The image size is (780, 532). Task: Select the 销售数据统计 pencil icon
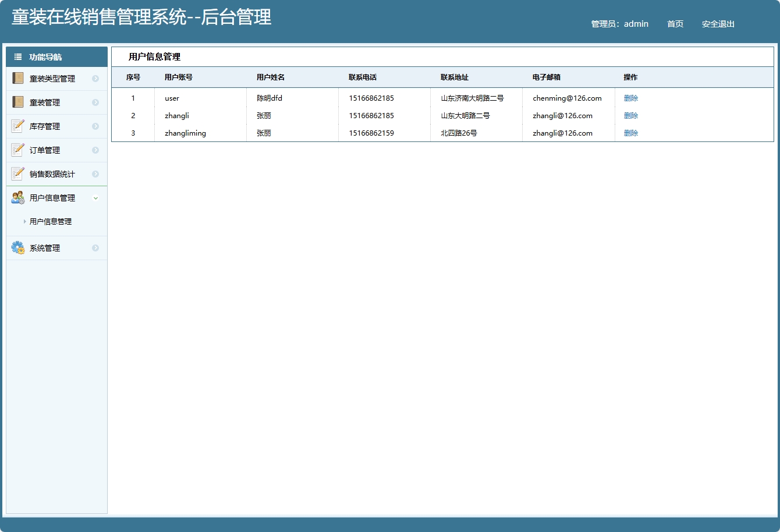point(17,173)
